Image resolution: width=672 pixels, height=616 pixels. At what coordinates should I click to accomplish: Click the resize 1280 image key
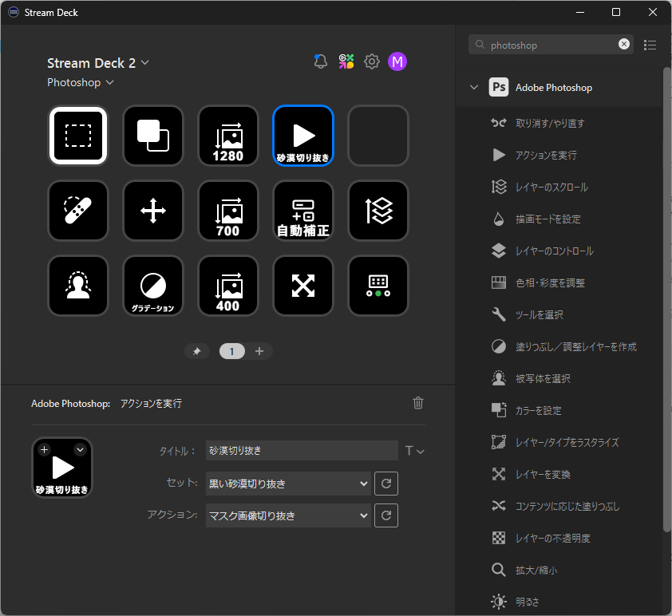[x=228, y=136]
